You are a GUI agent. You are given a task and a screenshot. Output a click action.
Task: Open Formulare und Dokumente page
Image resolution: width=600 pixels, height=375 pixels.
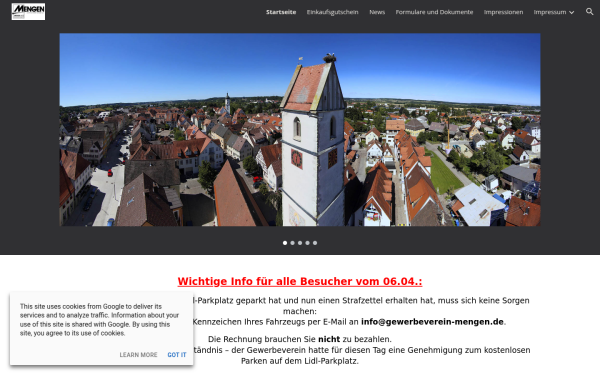coord(434,12)
